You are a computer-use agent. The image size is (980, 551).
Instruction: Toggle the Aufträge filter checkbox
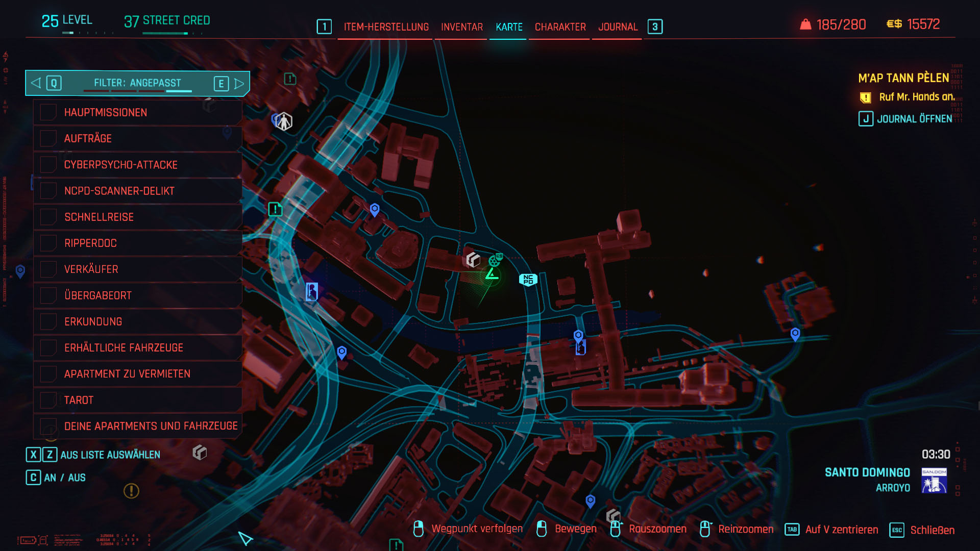(x=48, y=138)
